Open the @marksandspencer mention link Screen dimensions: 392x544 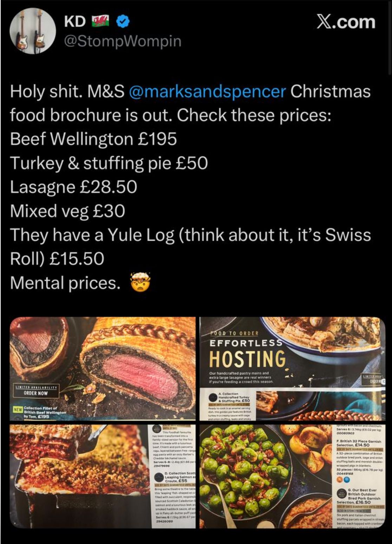(x=208, y=91)
